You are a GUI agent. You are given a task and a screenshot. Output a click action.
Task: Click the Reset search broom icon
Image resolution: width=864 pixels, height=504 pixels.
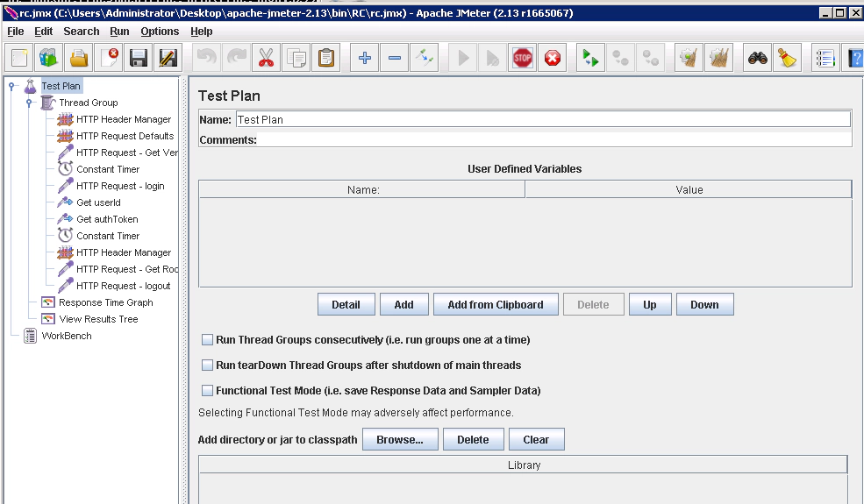(x=788, y=57)
